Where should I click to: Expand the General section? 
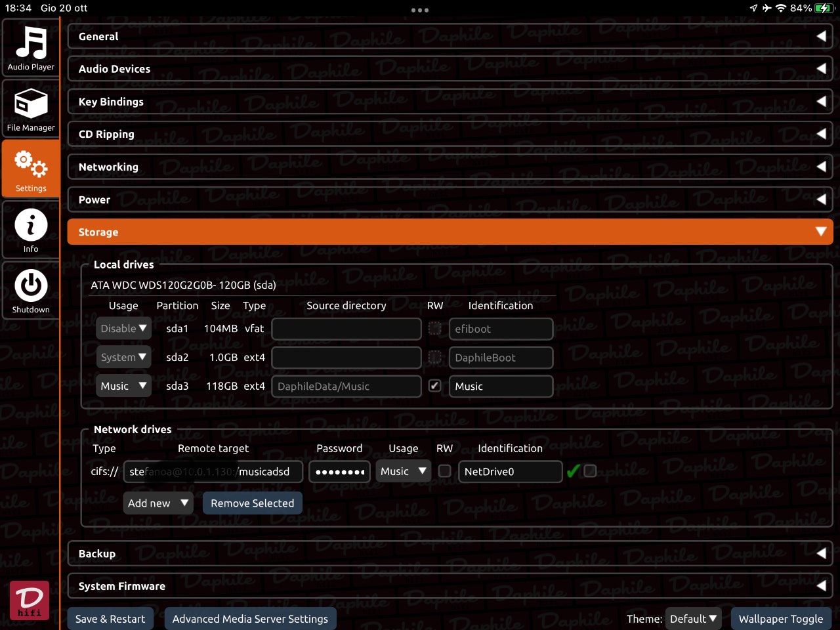coord(450,36)
